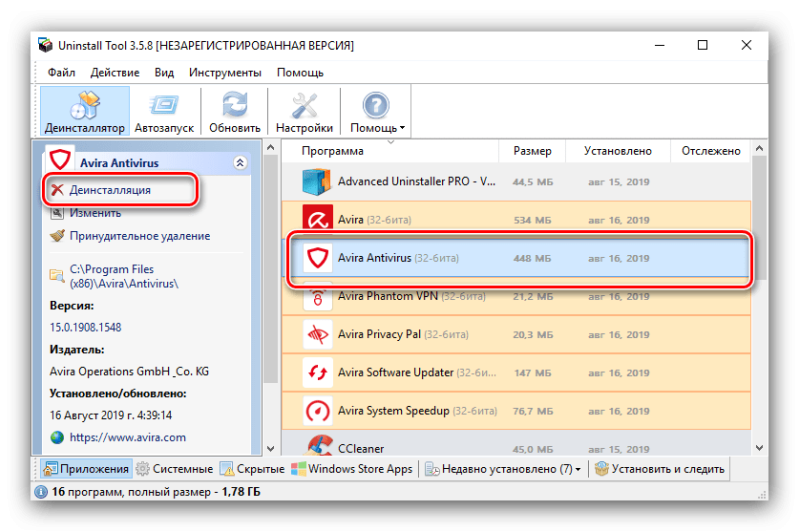Click the 448 МБ size cell
The width and height of the screenshot is (800, 532).
[x=532, y=259]
